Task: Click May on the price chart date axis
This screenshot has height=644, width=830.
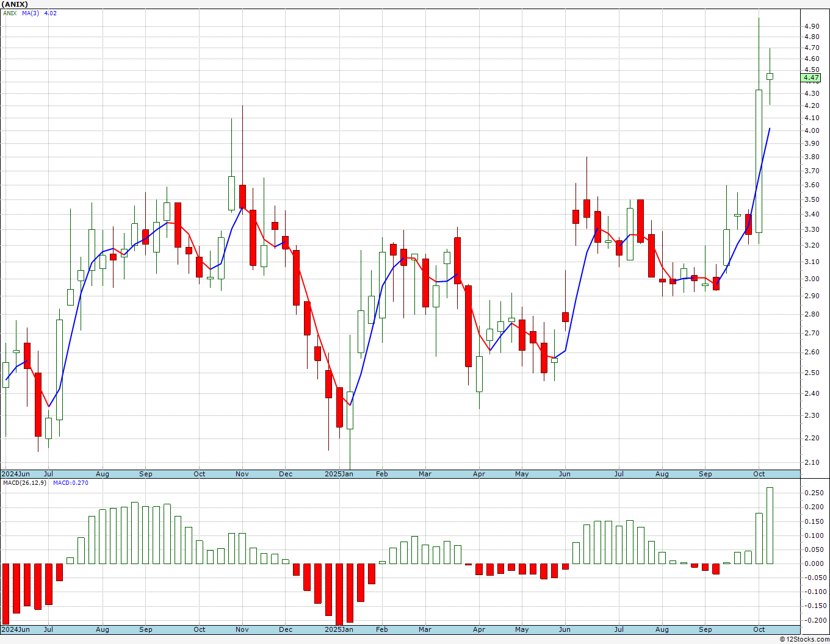Action: coord(522,474)
